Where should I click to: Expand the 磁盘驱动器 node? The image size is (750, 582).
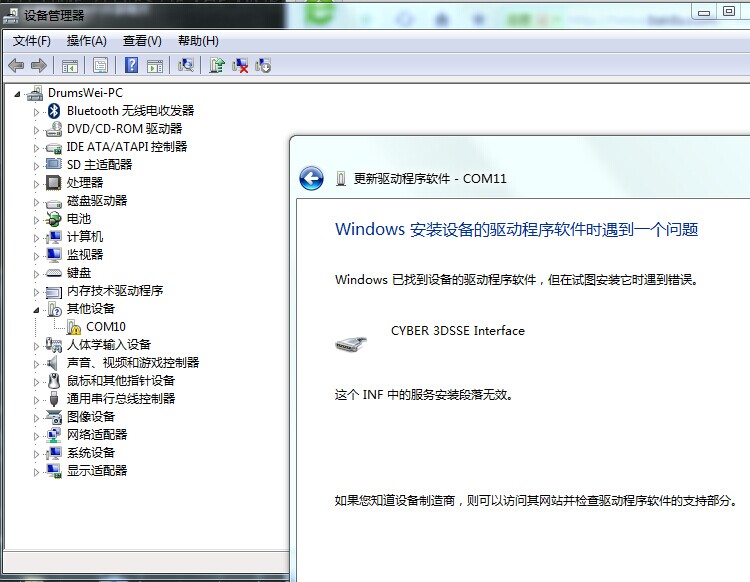click(36, 202)
